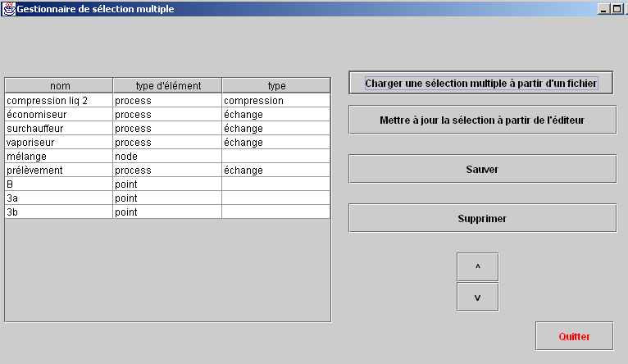Click the Java application icon in title bar
Screen dimensions: 628x364
pyautogui.click(x=8, y=8)
